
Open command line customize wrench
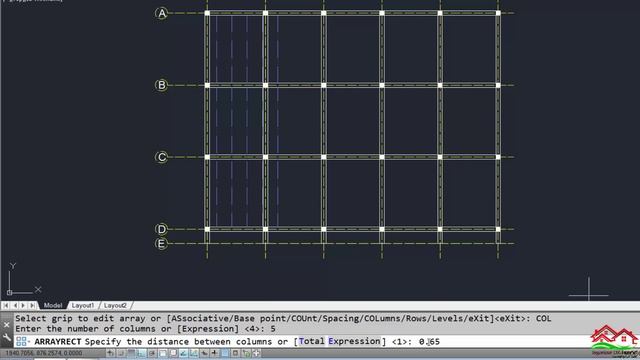(7, 338)
